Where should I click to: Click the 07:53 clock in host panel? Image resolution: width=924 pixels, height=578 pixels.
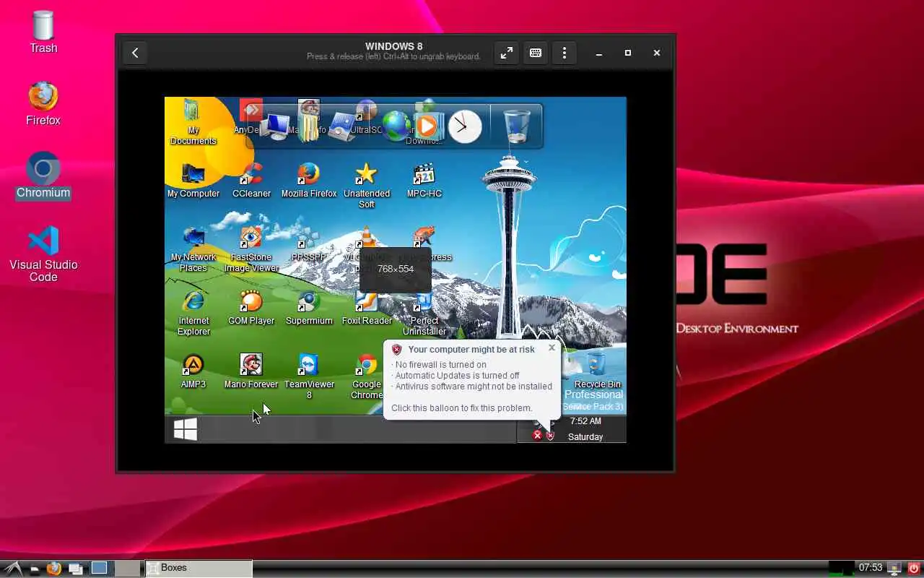coord(871,568)
